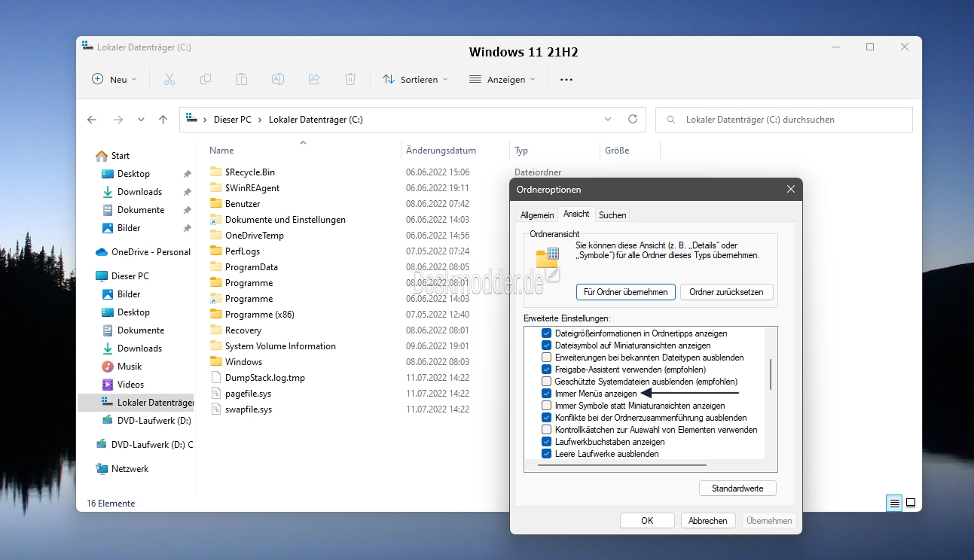Switch to the Allgemein tab

[x=537, y=215]
